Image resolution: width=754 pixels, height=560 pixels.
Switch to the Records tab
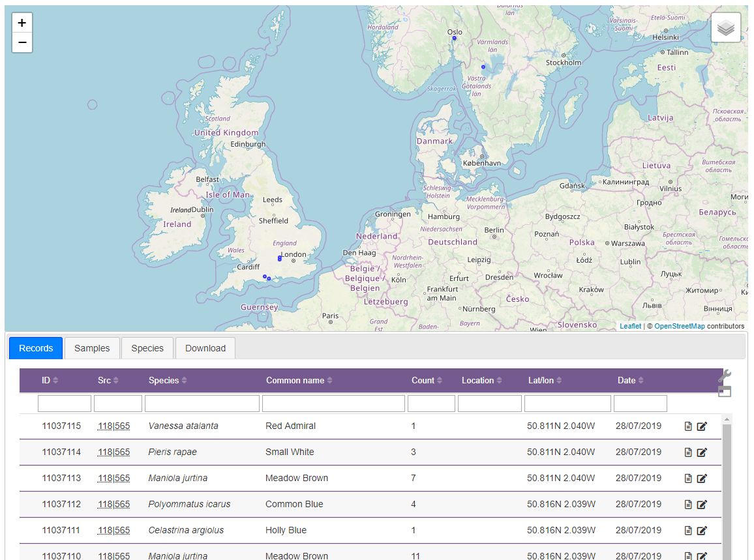pos(36,348)
